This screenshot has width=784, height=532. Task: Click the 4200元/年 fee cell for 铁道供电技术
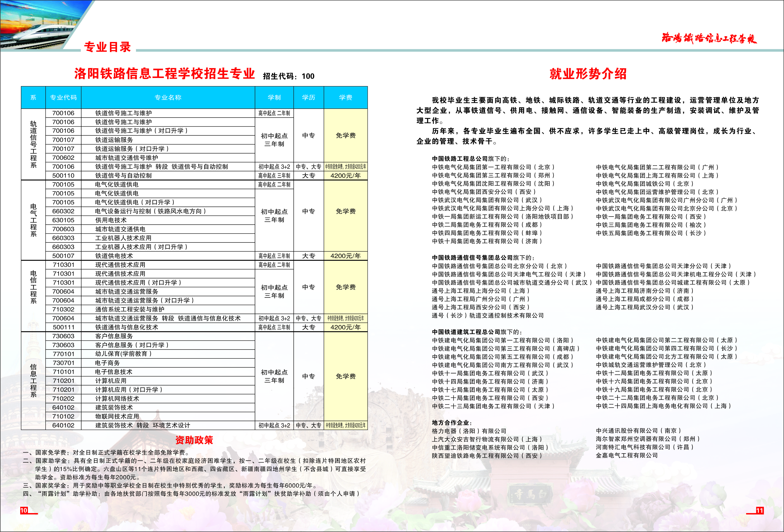(x=345, y=256)
